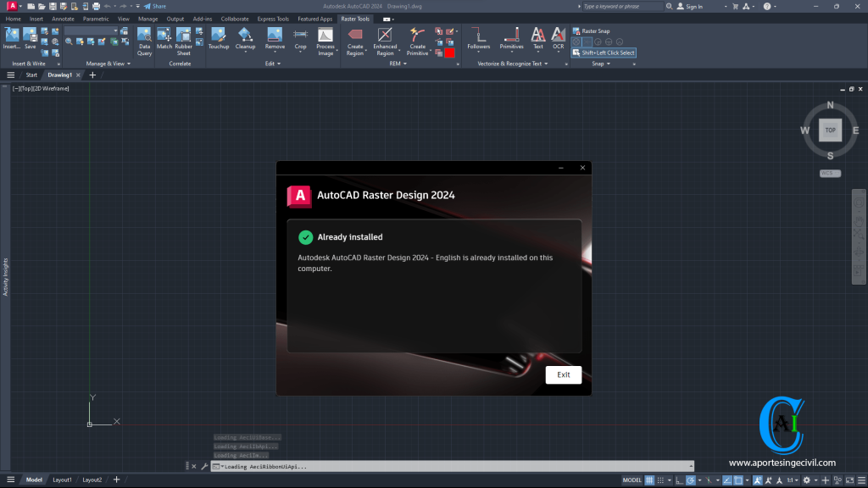Click Sign In at the top bar
Image resolution: width=868 pixels, height=488 pixels.
pos(695,6)
